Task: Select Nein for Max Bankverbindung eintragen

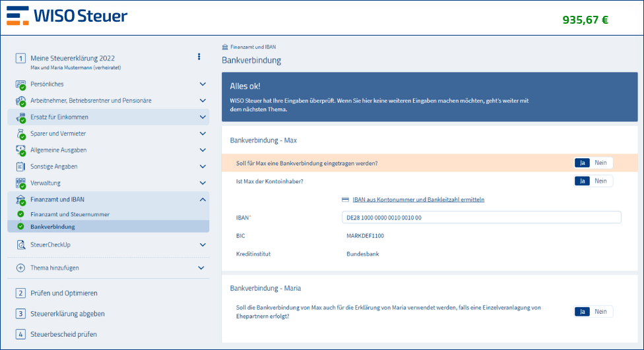Action: pos(600,163)
